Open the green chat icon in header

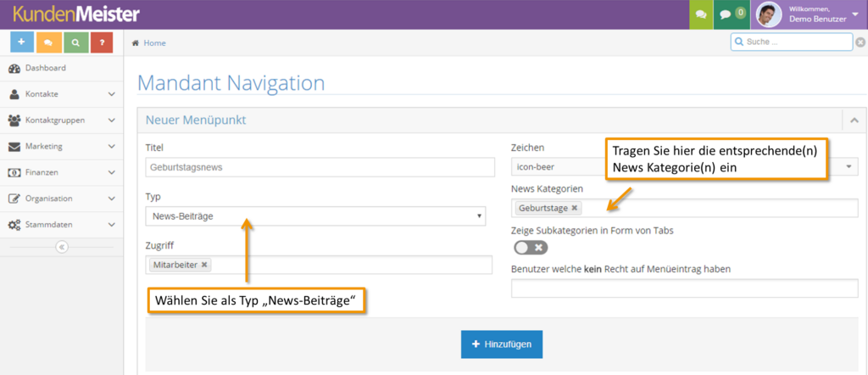click(x=700, y=14)
